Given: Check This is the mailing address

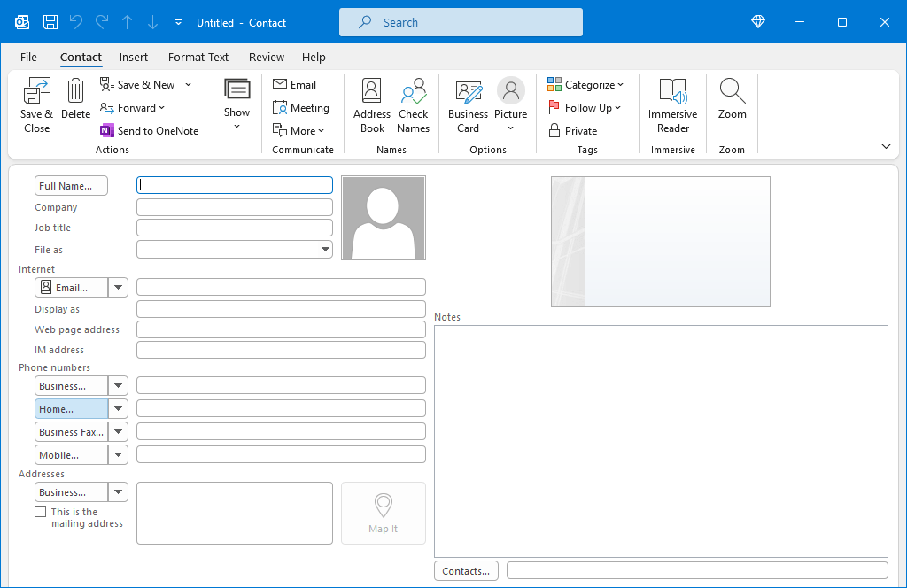Looking at the screenshot, I should click(x=41, y=512).
